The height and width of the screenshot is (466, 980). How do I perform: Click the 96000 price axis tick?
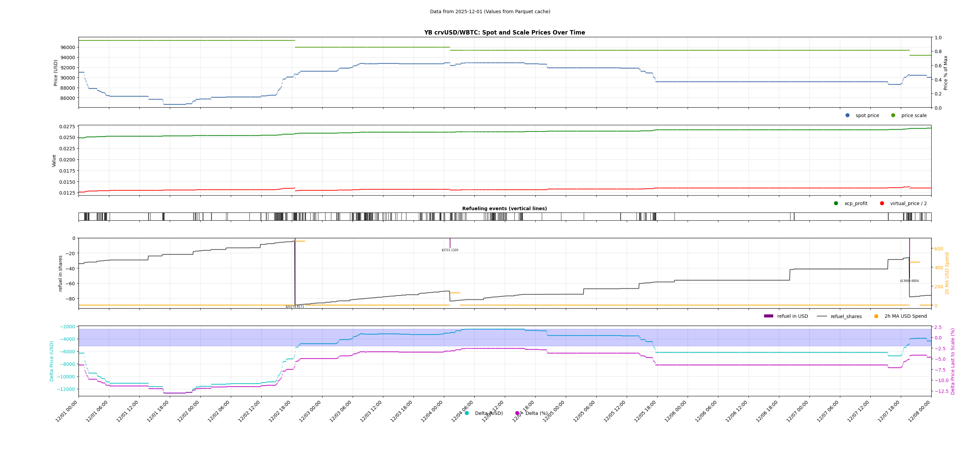coord(67,48)
